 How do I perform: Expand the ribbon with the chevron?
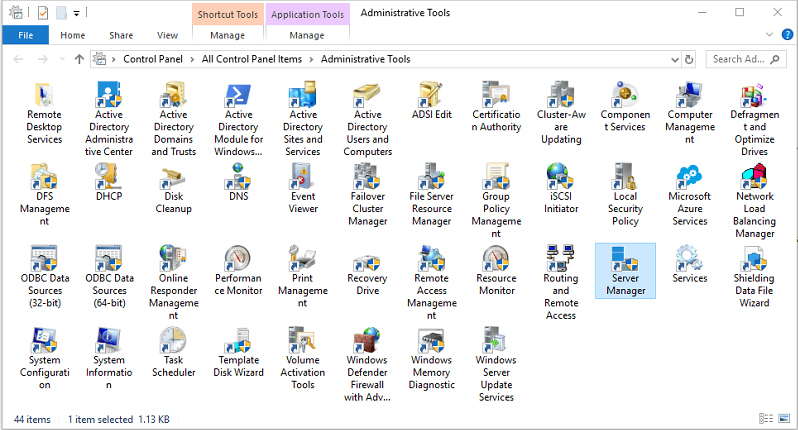coord(770,35)
